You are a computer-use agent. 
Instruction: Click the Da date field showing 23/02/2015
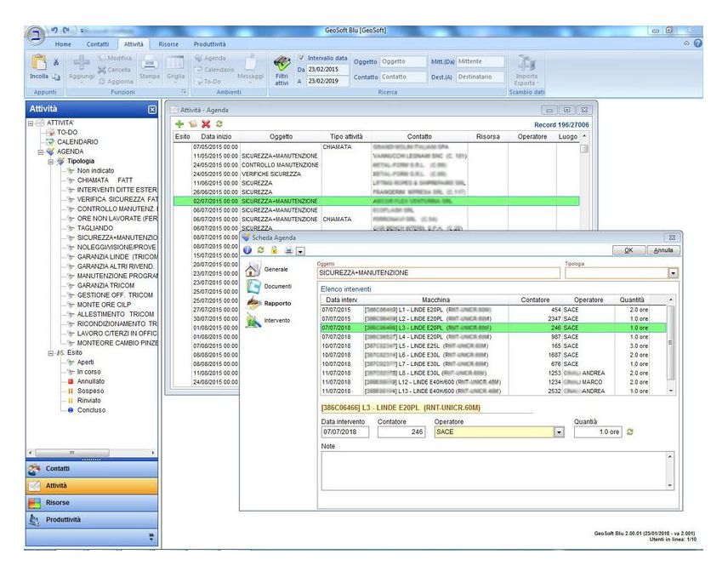pos(327,70)
